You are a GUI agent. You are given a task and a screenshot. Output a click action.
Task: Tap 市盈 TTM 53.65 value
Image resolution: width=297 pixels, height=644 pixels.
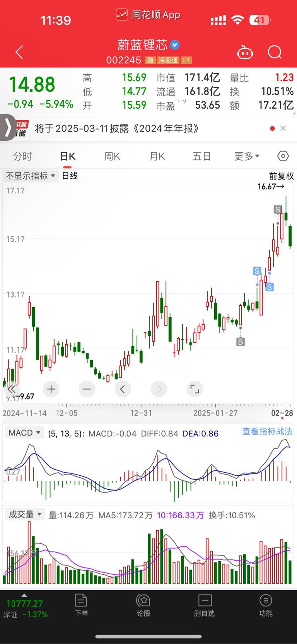tap(208, 105)
